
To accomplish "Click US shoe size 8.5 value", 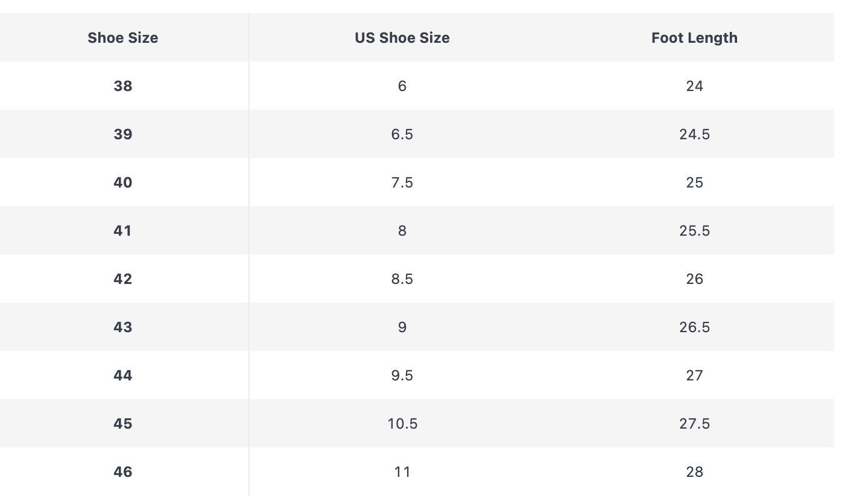I will pos(402,279).
